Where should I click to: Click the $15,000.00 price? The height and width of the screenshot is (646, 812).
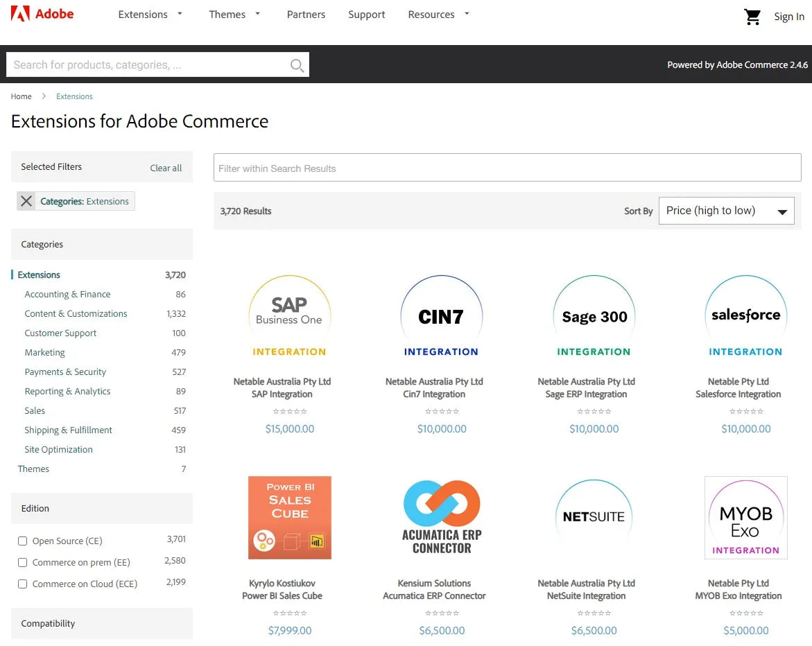click(x=289, y=428)
